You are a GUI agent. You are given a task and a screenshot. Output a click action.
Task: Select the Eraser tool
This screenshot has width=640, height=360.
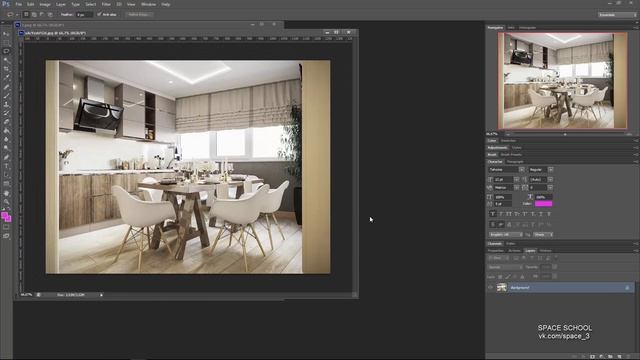point(6,122)
